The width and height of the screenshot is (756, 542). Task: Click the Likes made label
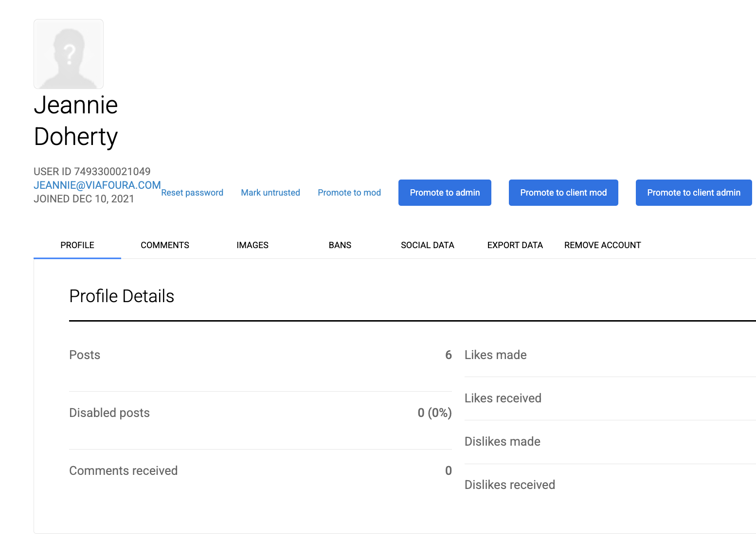[x=496, y=355]
